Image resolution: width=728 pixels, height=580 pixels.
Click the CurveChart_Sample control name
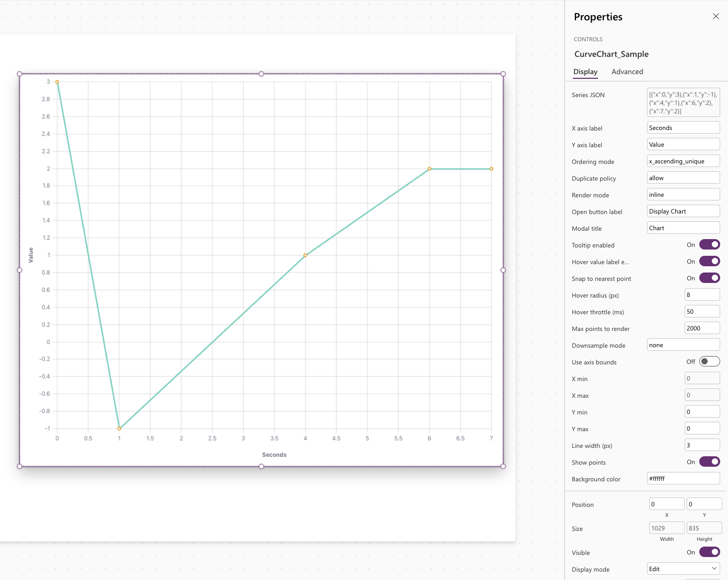pyautogui.click(x=611, y=54)
